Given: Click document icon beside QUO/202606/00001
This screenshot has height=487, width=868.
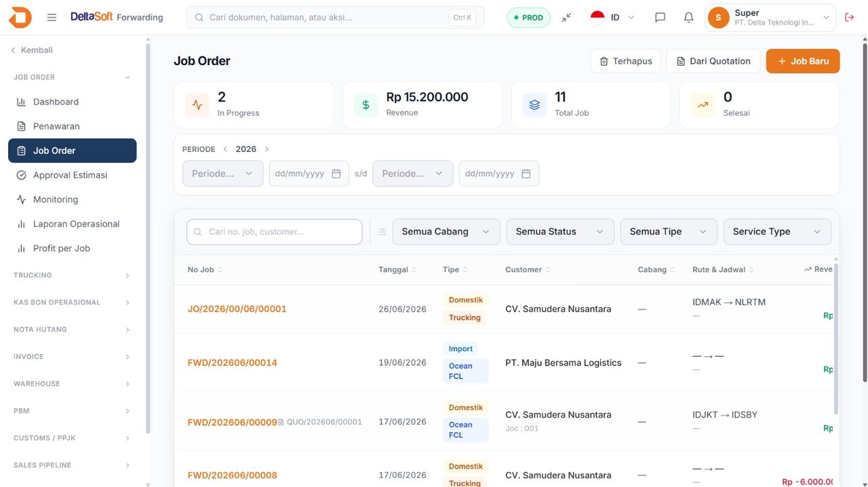Looking at the screenshot, I should pos(281,422).
